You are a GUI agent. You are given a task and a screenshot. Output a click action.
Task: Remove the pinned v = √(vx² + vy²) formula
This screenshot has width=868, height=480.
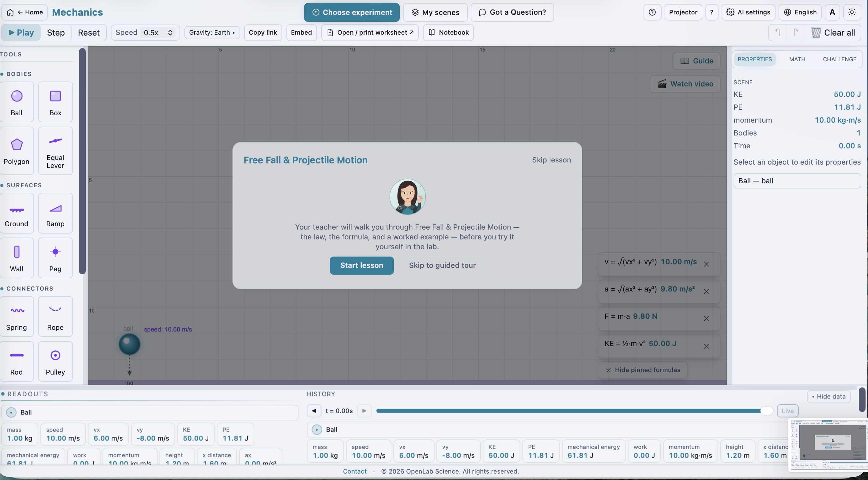tap(706, 264)
